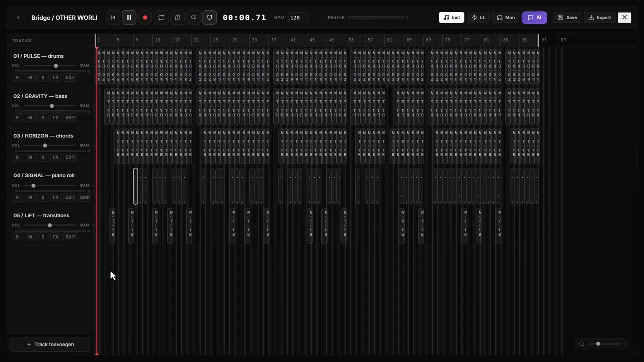Open EDIT for PULSE drums track
The height and width of the screenshot is (362, 644).
pos(70,78)
